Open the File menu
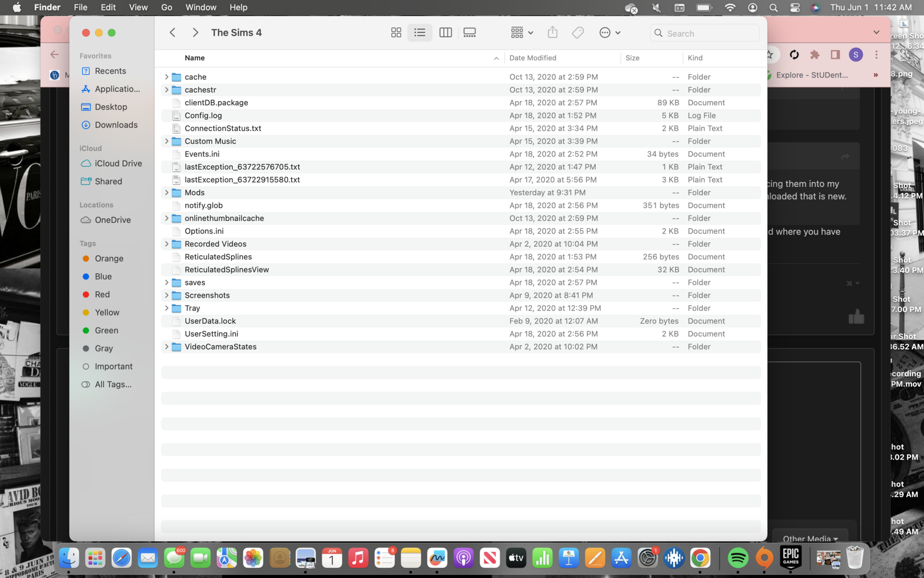This screenshot has width=924, height=578. click(80, 7)
